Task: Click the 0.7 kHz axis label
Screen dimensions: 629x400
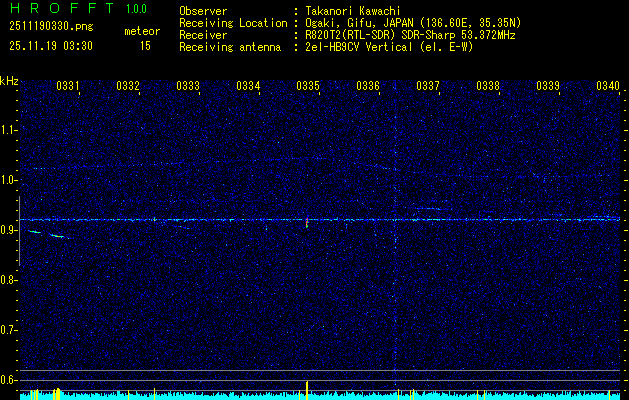Action: tap(9, 331)
